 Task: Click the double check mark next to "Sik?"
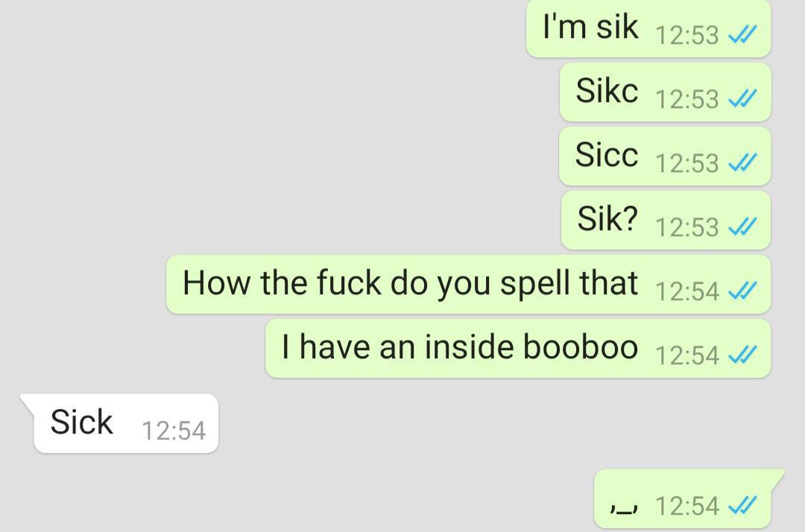click(742, 227)
